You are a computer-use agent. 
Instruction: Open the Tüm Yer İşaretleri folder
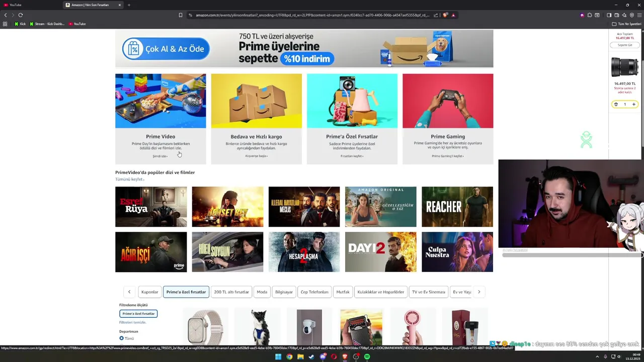click(626, 24)
